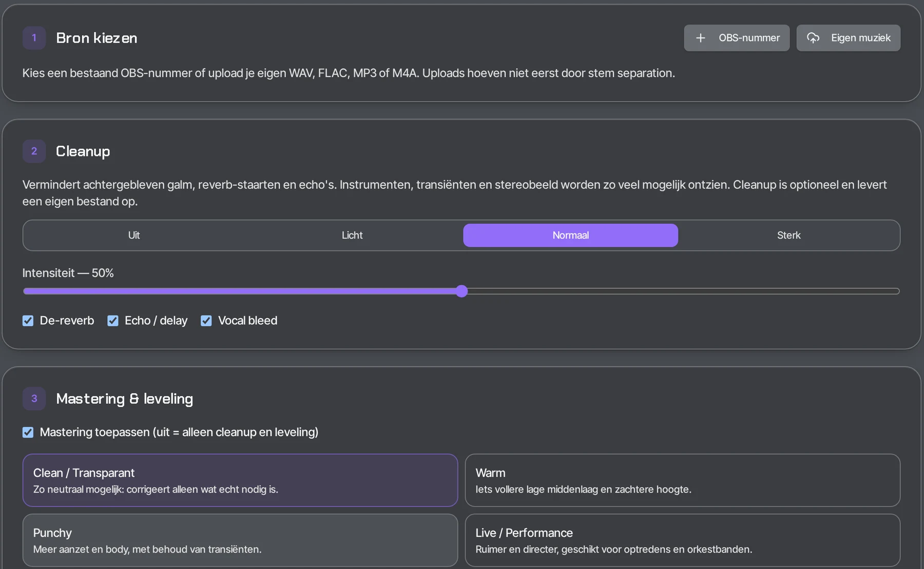Select the Clean / Transparant mastering preset
924x569 pixels.
point(240,480)
